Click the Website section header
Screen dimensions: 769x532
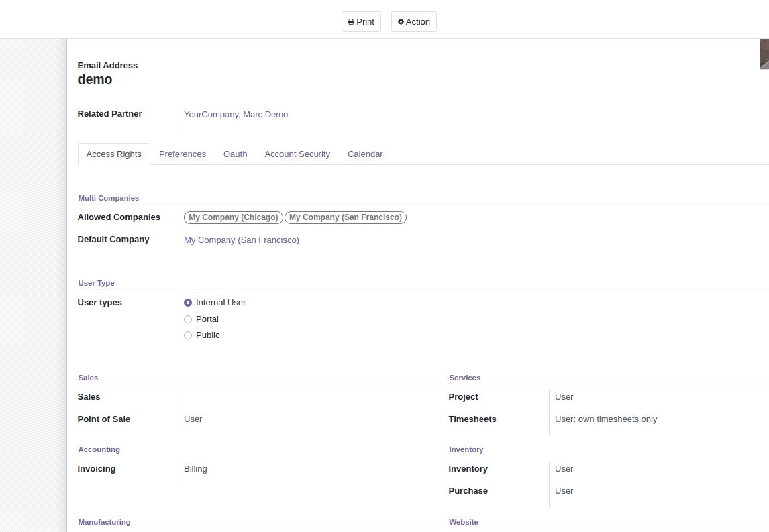(464, 522)
